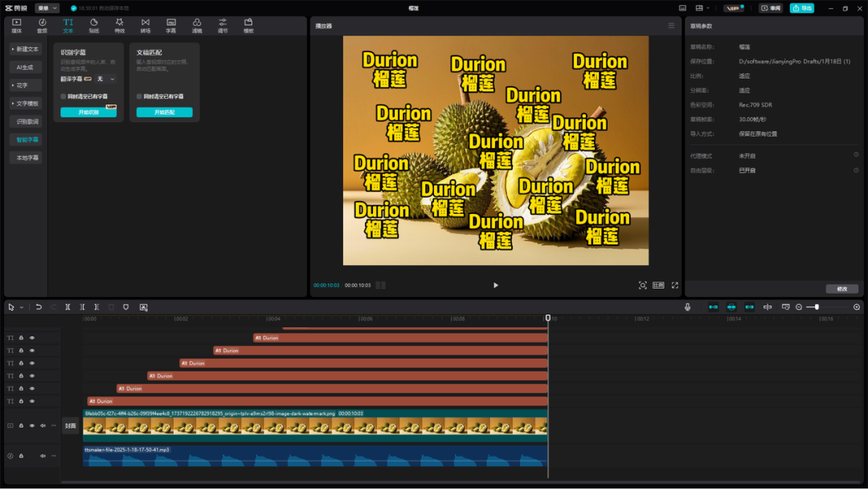Click the timeline zoom slider
868x489 pixels.
point(817,307)
